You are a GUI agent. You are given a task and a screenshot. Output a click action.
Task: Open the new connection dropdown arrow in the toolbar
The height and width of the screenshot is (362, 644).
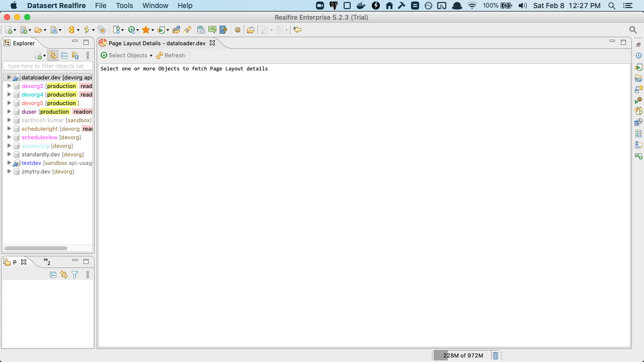(15, 30)
